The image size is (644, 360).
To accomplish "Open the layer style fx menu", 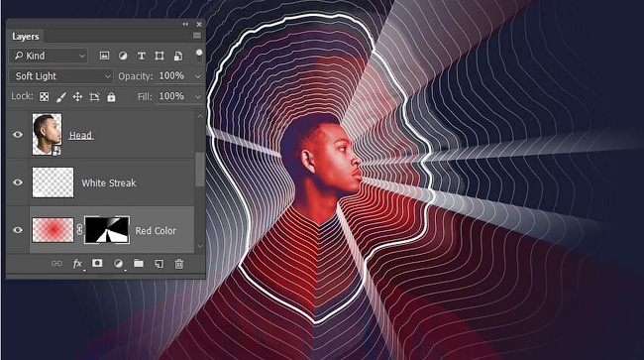I will (x=77, y=264).
